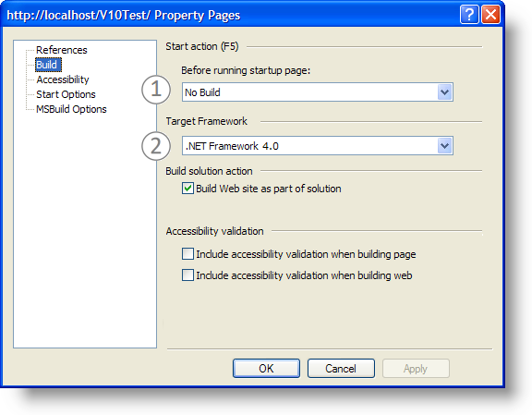Viewport: 532px width, 415px height.
Task: Confirm with the OK button
Action: point(266,369)
